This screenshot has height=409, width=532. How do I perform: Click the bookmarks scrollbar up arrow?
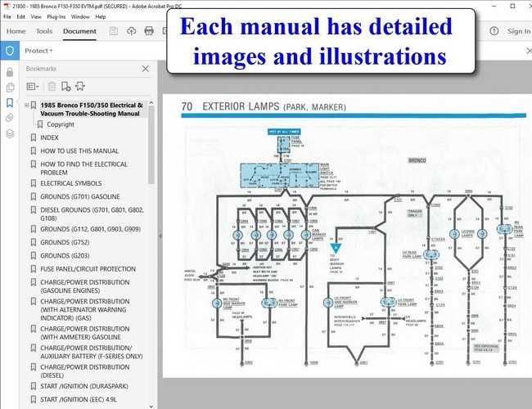(151, 102)
